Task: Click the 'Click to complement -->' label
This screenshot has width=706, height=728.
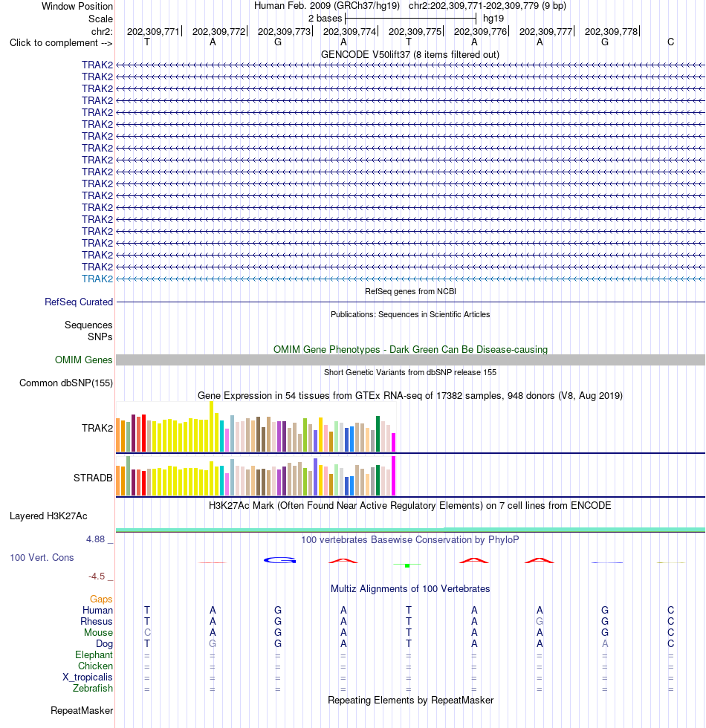Action: tap(61, 43)
